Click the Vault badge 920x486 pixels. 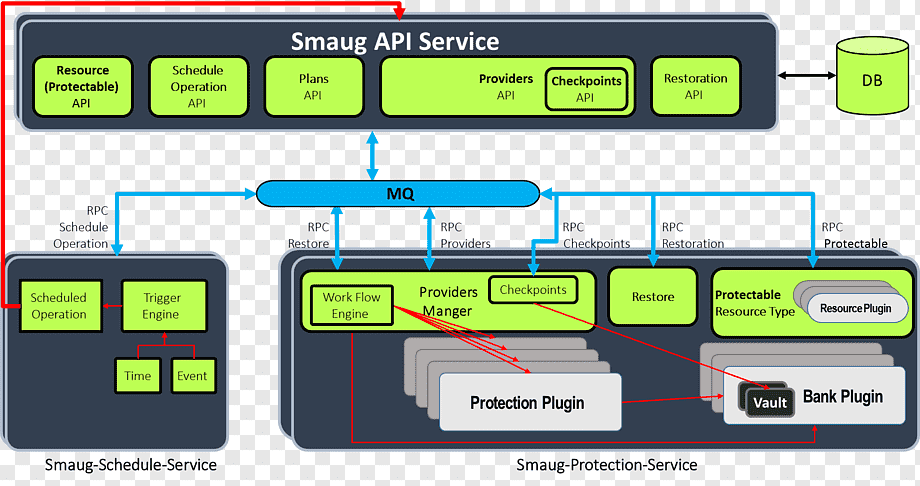click(x=769, y=403)
